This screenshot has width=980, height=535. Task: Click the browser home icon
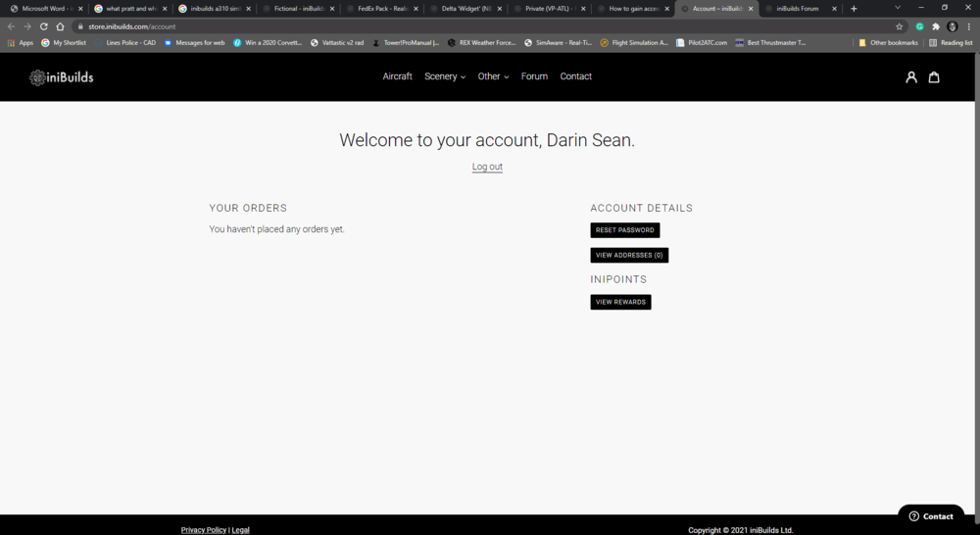[x=60, y=26]
